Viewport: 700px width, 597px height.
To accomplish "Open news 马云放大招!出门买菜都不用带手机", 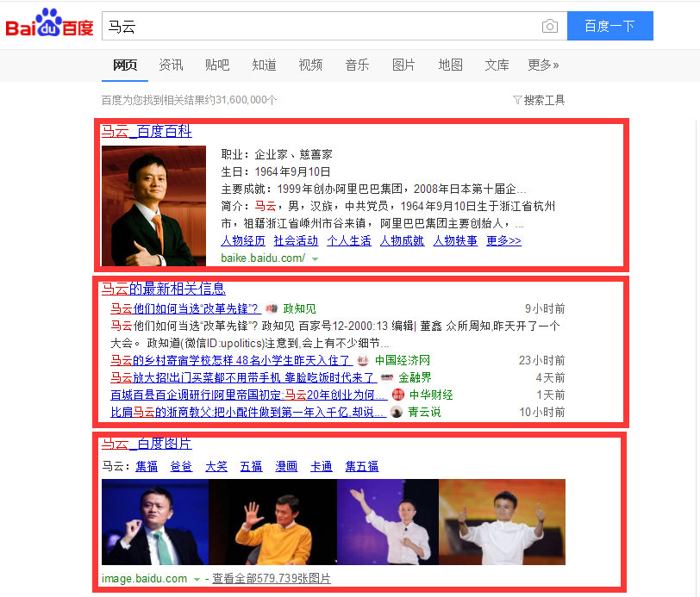I will click(x=243, y=377).
